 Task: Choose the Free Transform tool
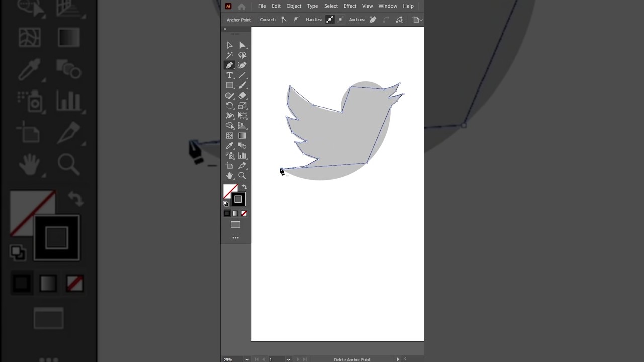242,116
